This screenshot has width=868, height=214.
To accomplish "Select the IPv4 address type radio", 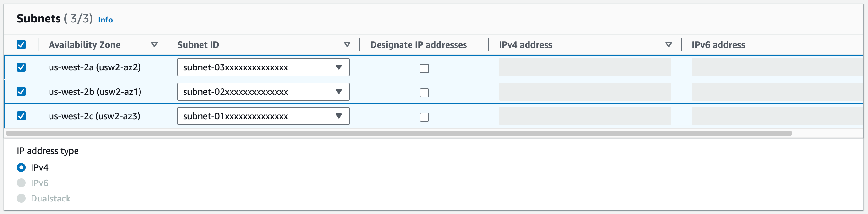I will (21, 167).
